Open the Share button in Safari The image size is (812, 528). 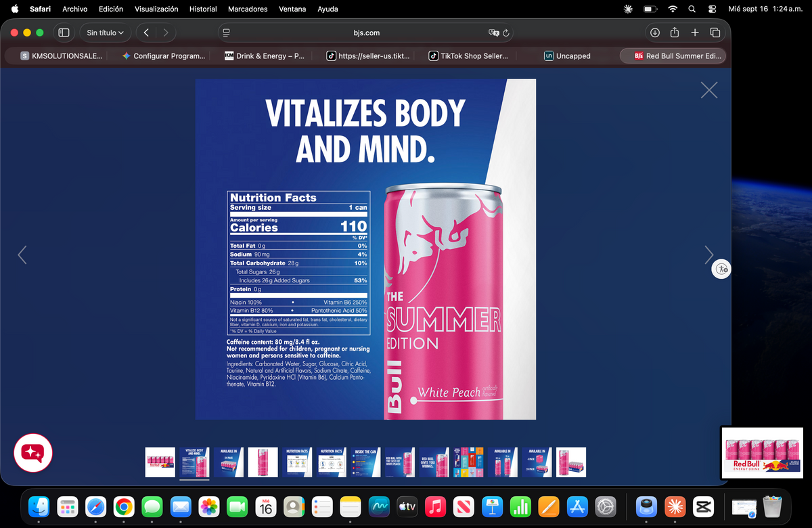point(675,32)
